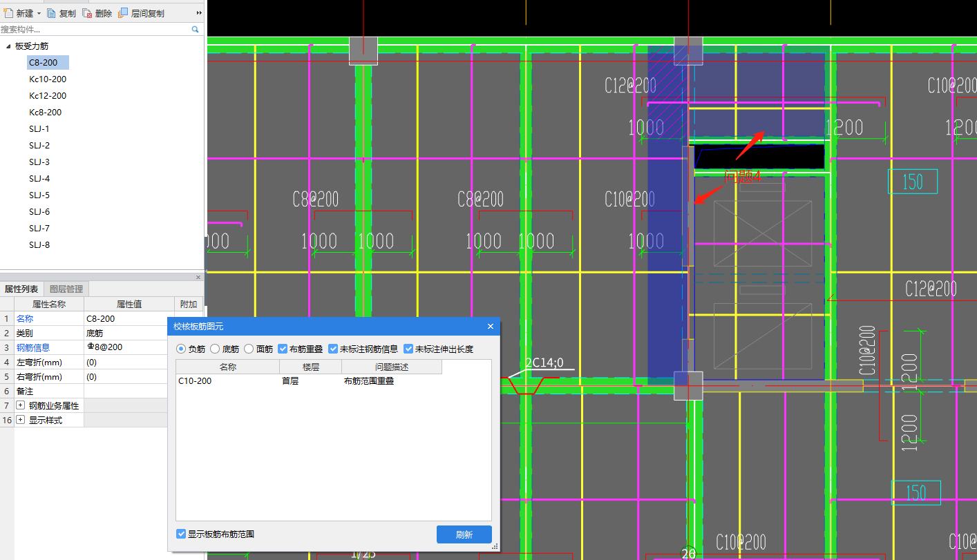Select SLJ-2 in the component list
977x560 pixels.
[39, 146]
